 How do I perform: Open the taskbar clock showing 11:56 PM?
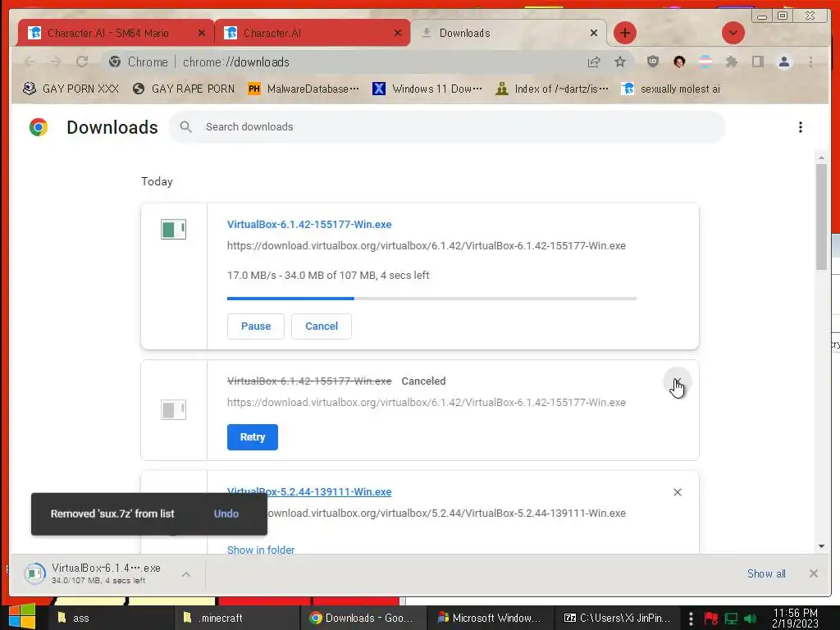(795, 619)
